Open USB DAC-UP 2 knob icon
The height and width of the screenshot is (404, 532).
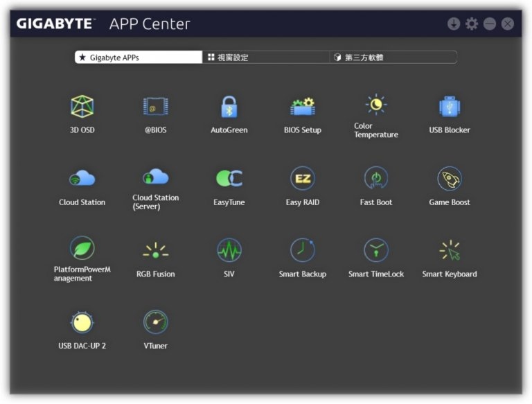click(x=82, y=322)
